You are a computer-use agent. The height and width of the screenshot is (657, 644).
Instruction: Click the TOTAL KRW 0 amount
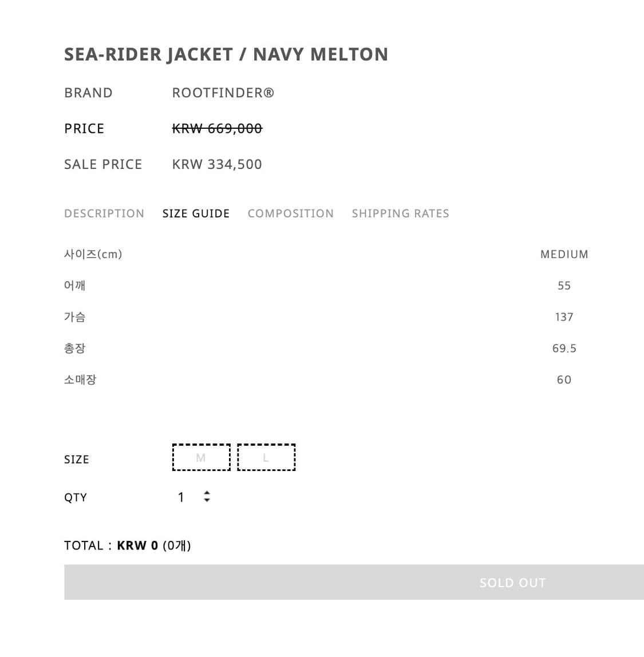tap(137, 545)
